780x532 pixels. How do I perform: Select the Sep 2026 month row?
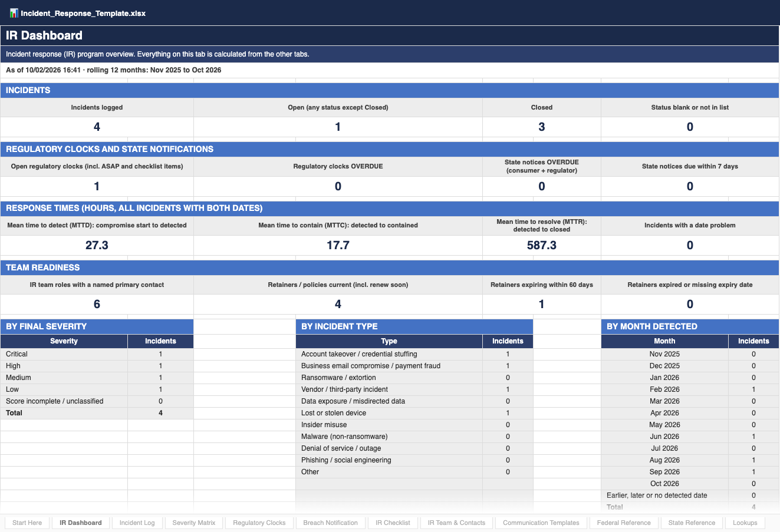point(690,472)
